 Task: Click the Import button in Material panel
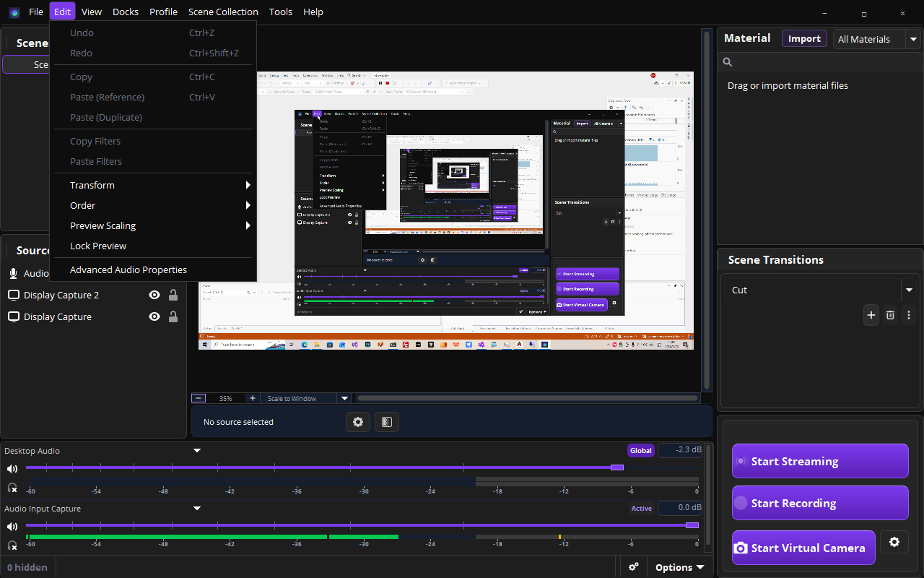click(804, 39)
